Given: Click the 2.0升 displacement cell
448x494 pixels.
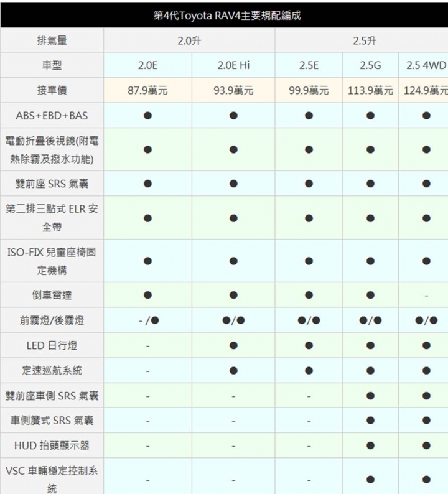Looking at the screenshot, I should click(x=189, y=40).
